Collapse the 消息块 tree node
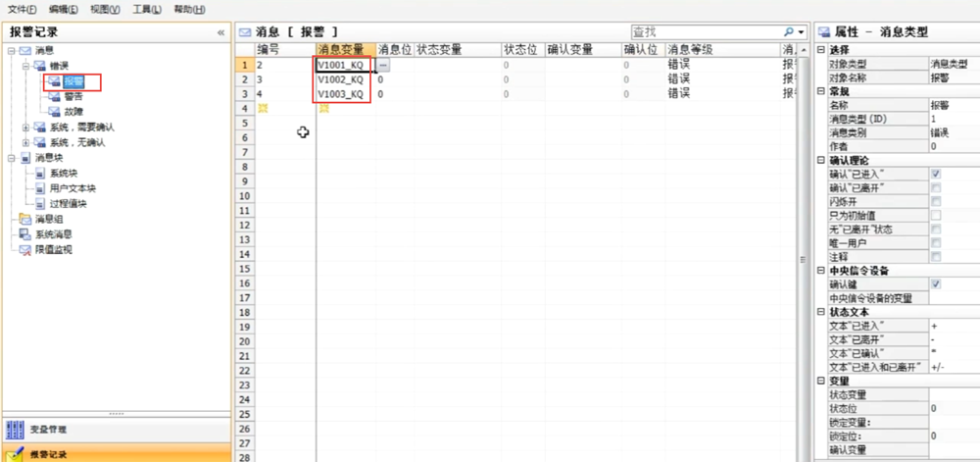The height and width of the screenshot is (462, 980). point(11,158)
